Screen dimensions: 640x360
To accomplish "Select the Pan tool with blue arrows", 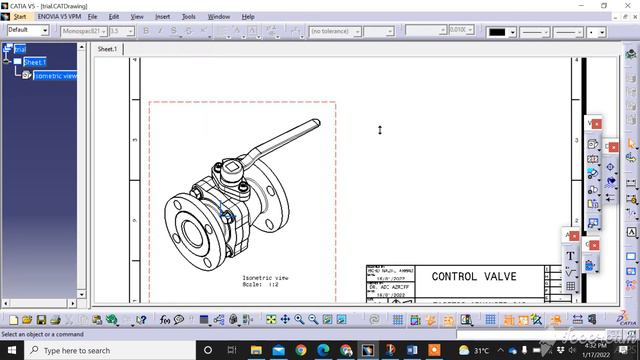I will click(x=285, y=320).
